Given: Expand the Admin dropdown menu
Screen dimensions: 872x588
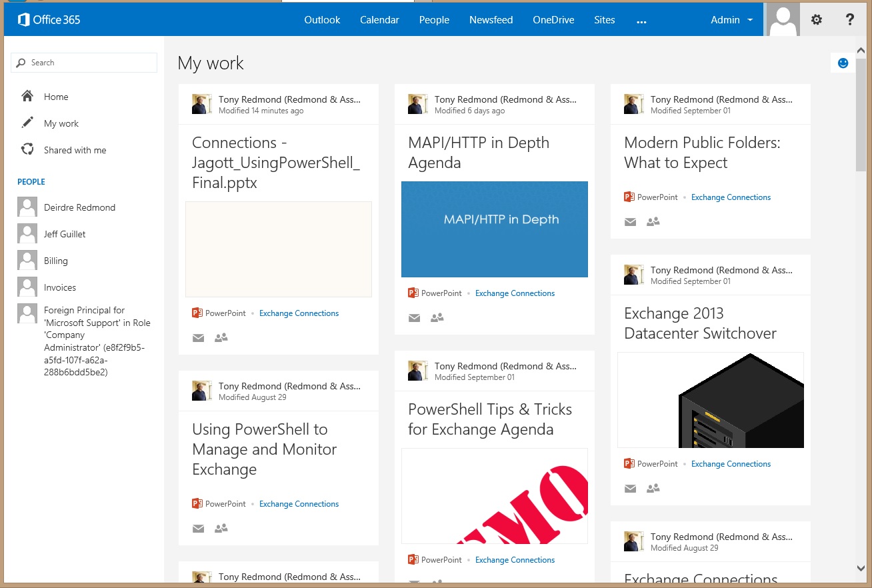Looking at the screenshot, I should [x=731, y=20].
